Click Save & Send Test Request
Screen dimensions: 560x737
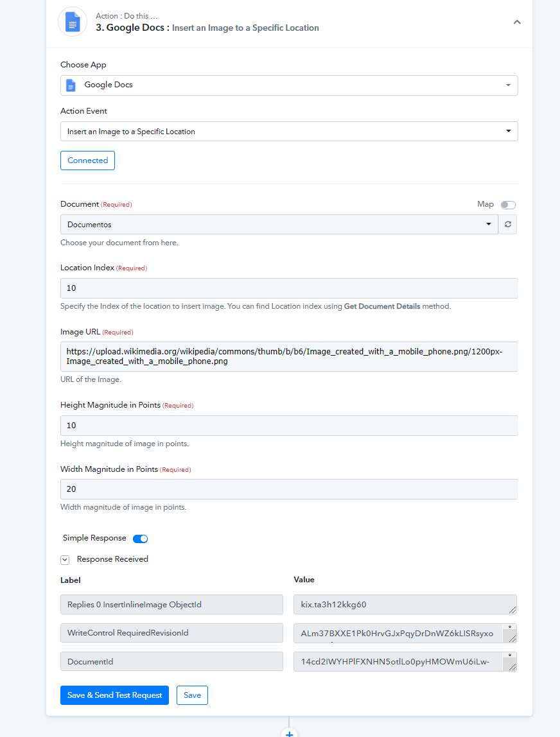point(114,695)
